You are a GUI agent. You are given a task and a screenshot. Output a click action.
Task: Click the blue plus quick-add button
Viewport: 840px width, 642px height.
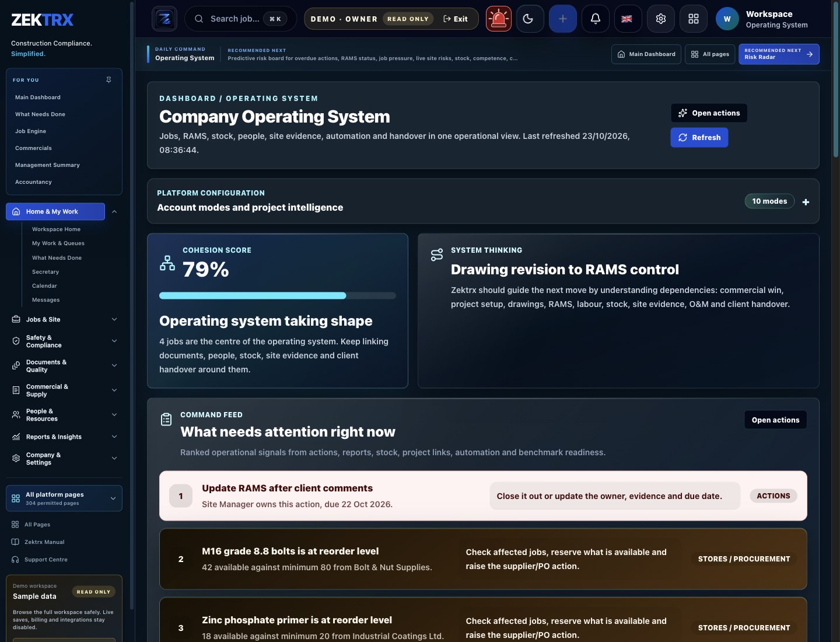coord(563,19)
